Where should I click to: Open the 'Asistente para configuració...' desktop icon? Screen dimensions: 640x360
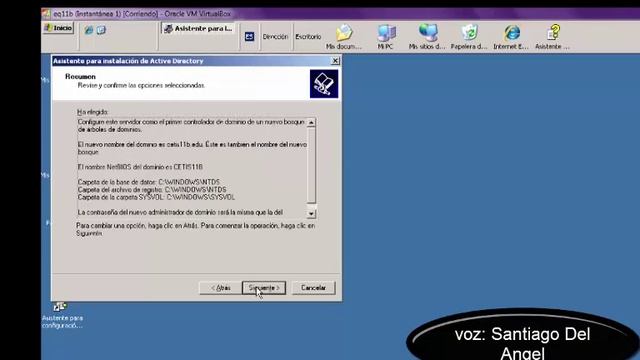coord(62,315)
